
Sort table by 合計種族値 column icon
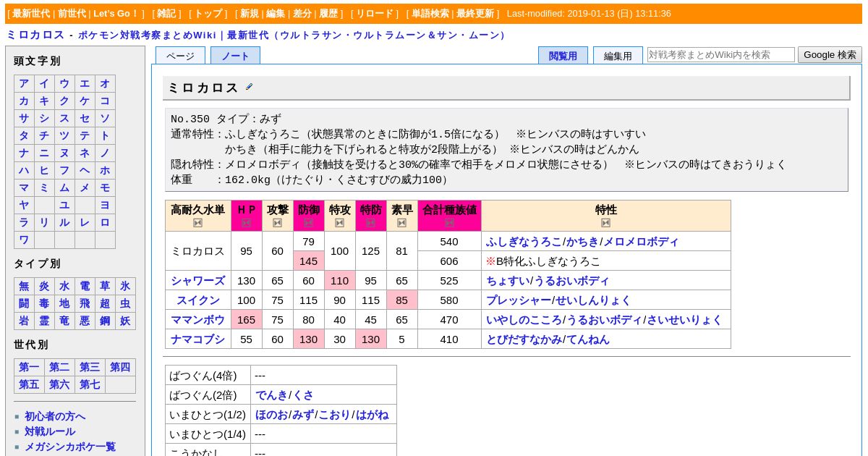coord(449,223)
